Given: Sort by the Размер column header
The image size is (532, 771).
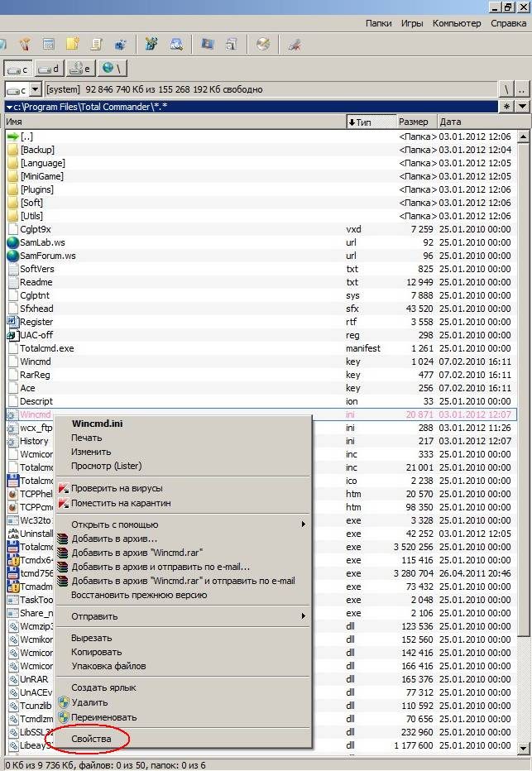Looking at the screenshot, I should pos(416,122).
